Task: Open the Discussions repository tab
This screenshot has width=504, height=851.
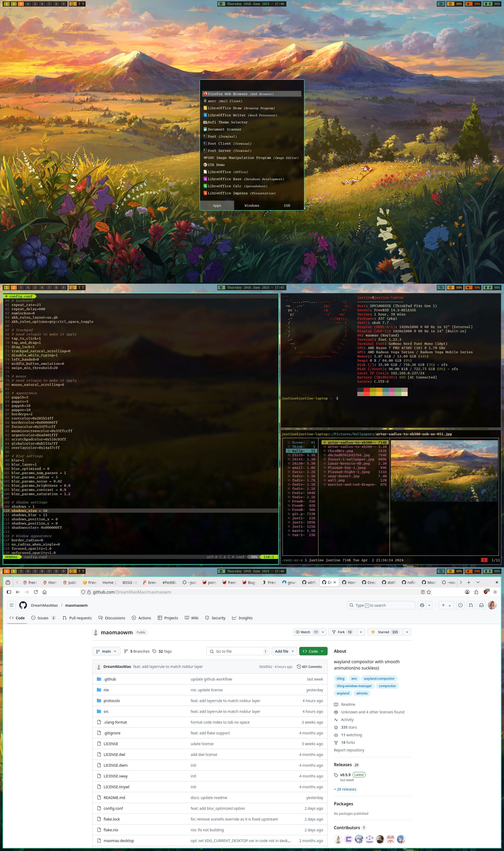Action: click(112, 618)
